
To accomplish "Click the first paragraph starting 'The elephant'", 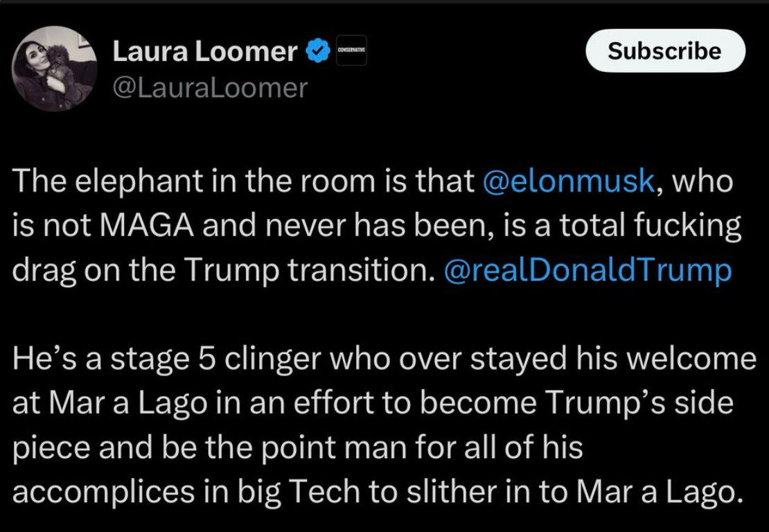I will click(x=374, y=226).
